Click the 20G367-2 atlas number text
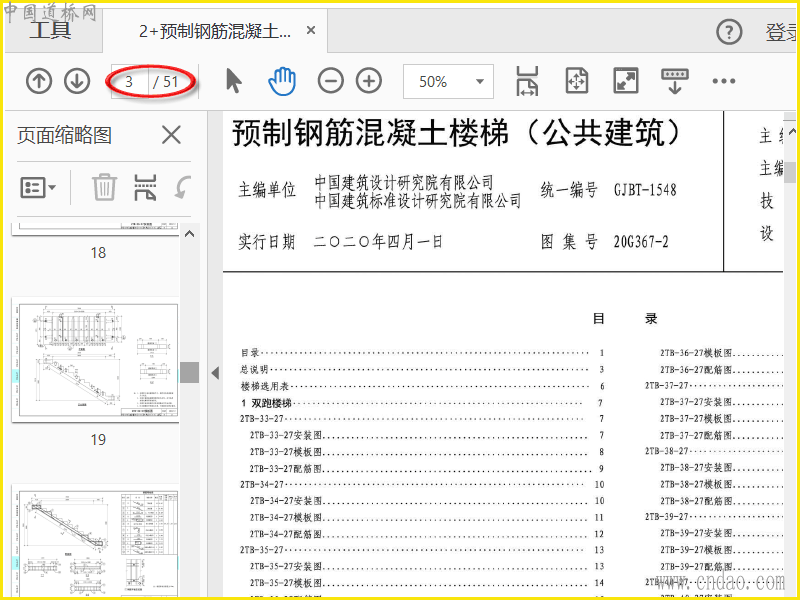Viewport: 800px width, 600px height. tap(641, 241)
